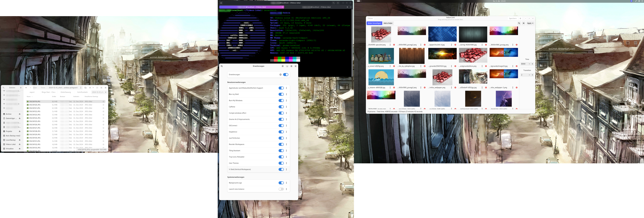Click the search icon in wallpaper slideshow
Image resolution: width=644 pixels, height=218 pixels.
519,23
